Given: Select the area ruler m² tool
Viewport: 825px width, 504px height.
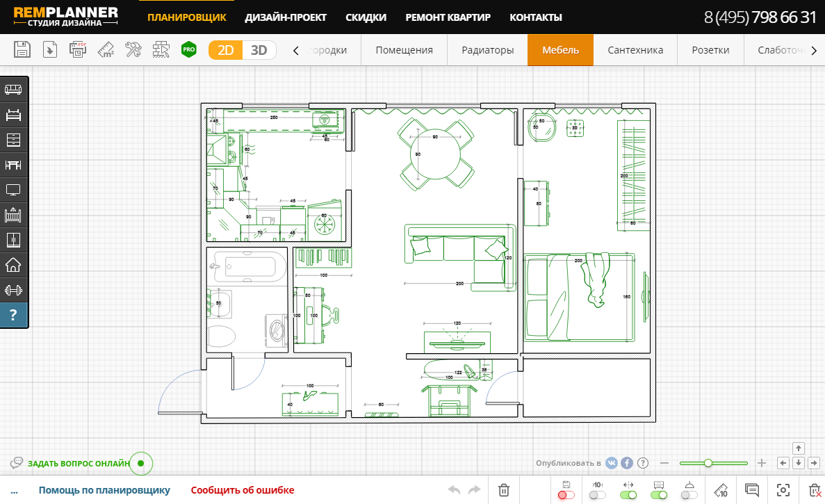Looking at the screenshot, I should coord(106,50).
